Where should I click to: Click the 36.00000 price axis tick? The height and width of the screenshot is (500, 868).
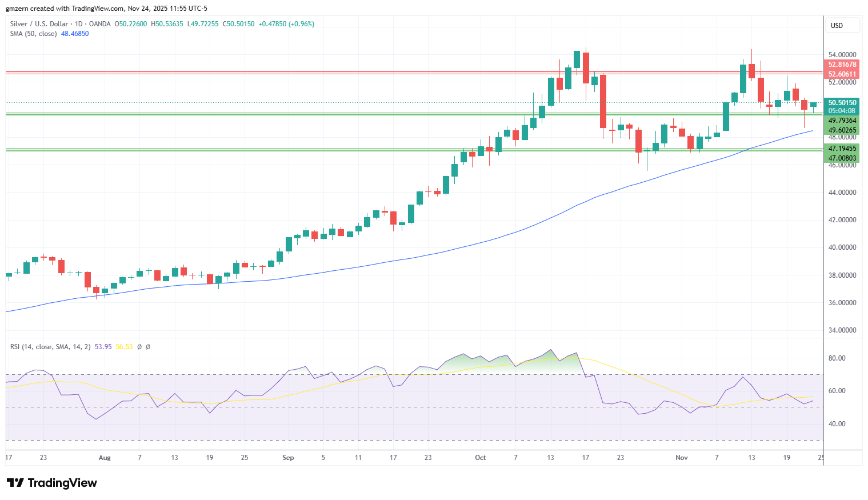pos(842,303)
